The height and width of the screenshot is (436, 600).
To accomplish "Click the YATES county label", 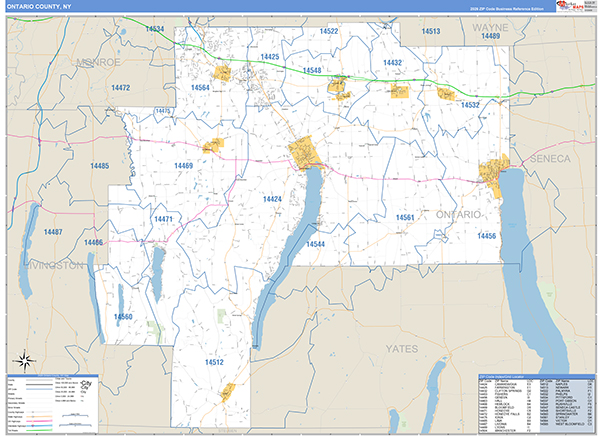I will 401,349.
